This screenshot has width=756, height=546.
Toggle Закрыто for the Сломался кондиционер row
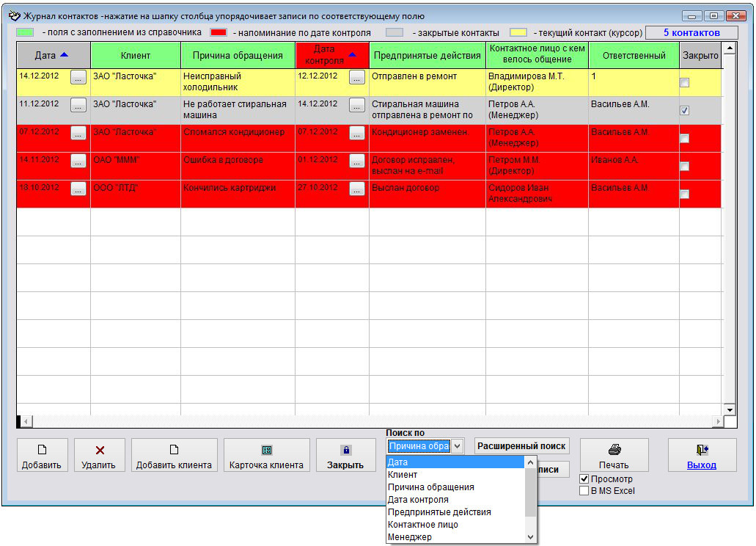(684, 139)
